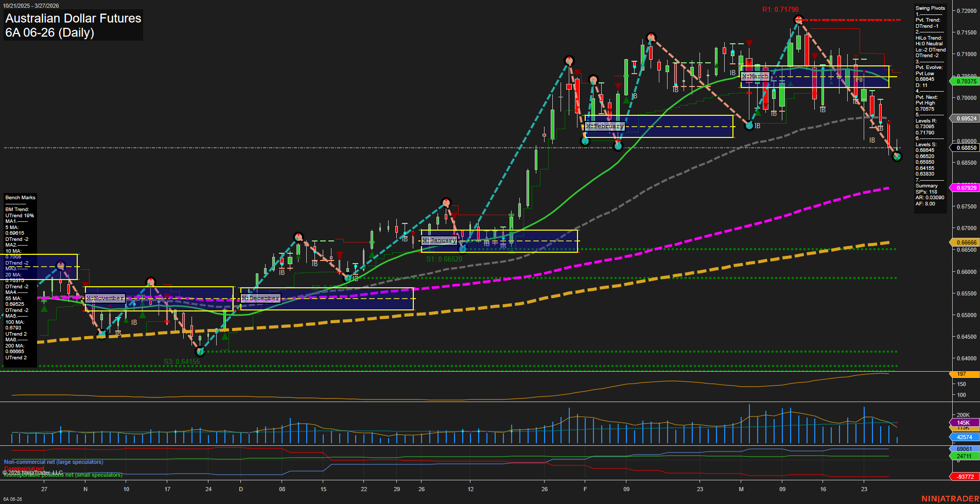
Task: Click the © 2026 NinjaTrader, LLC copyright link
Action: [x=33, y=472]
